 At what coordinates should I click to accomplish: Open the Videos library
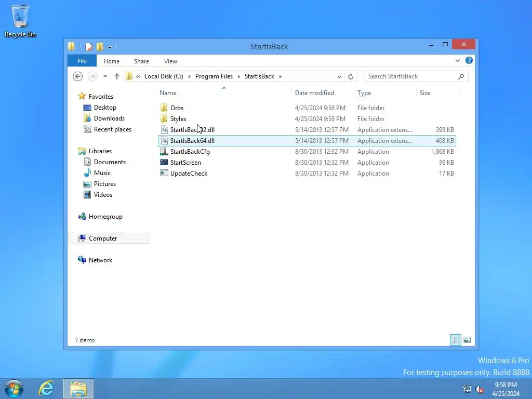click(x=103, y=195)
